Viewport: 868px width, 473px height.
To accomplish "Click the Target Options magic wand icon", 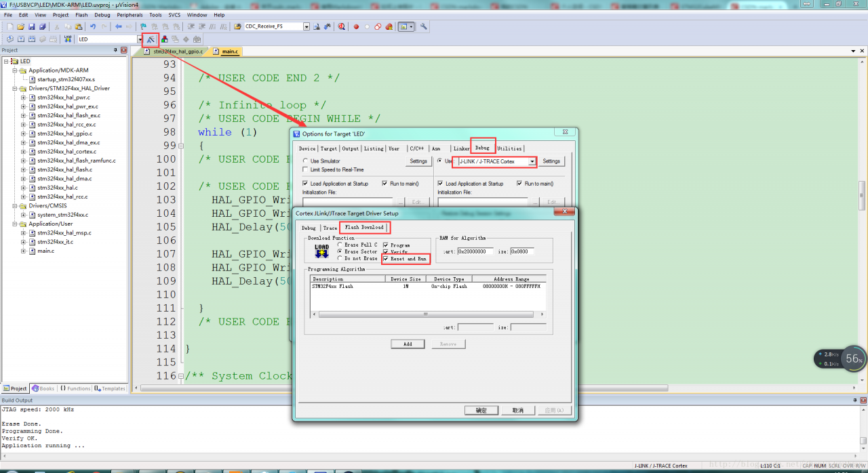I will pyautogui.click(x=151, y=39).
